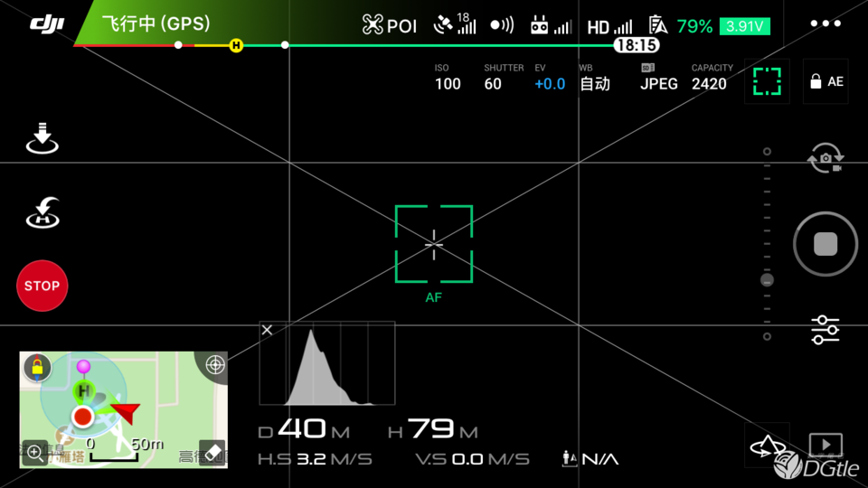The height and width of the screenshot is (488, 868).
Task: Switch between photo and video mode
Action: [825, 159]
